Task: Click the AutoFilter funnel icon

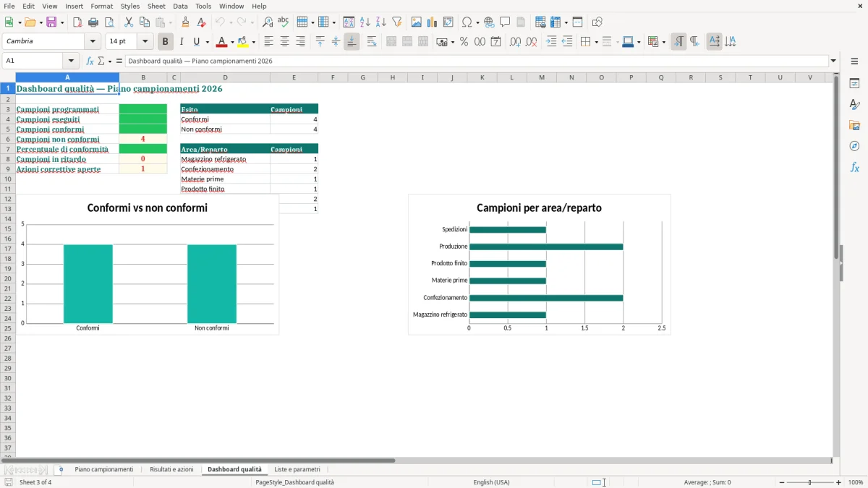Action: pos(396,22)
